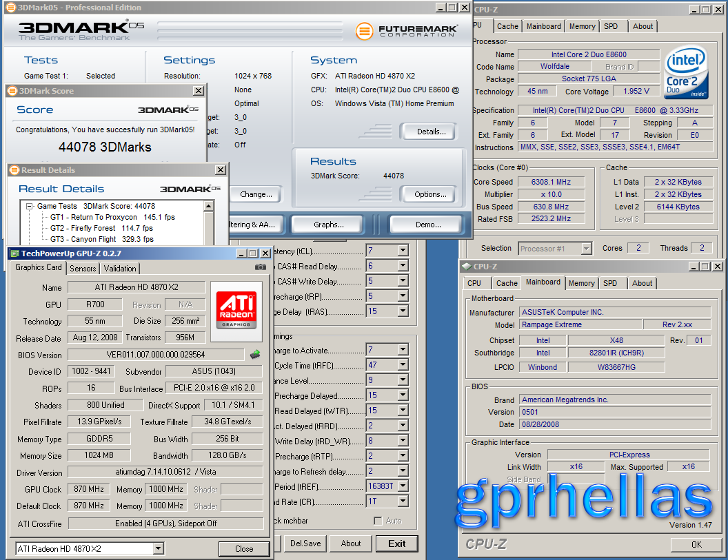The image size is (728, 560).
Task: Open the Cycle Time (tRFC) dropdown showing 47
Action: (x=403, y=364)
